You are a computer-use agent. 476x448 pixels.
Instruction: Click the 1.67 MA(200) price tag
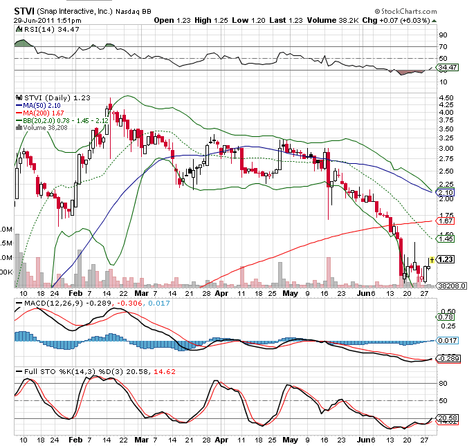pyautogui.click(x=448, y=221)
